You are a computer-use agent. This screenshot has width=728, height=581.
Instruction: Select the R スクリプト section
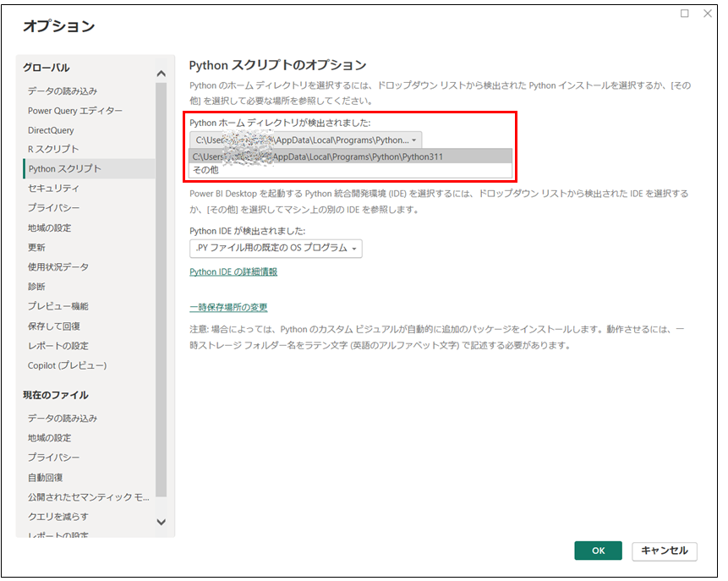(53, 149)
